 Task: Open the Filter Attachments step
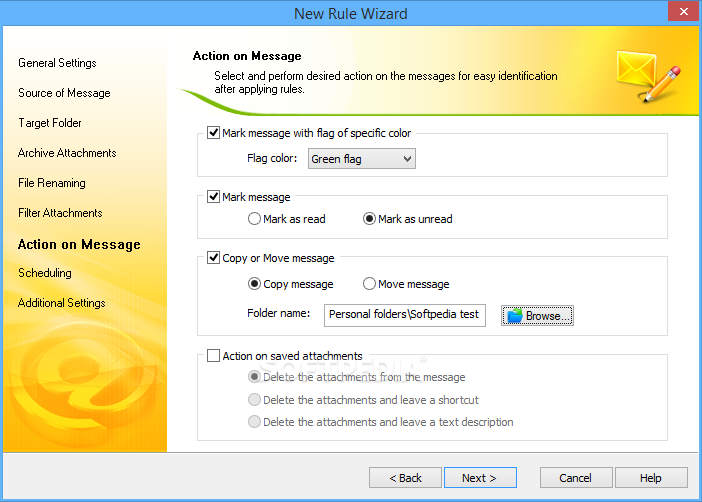(x=60, y=213)
